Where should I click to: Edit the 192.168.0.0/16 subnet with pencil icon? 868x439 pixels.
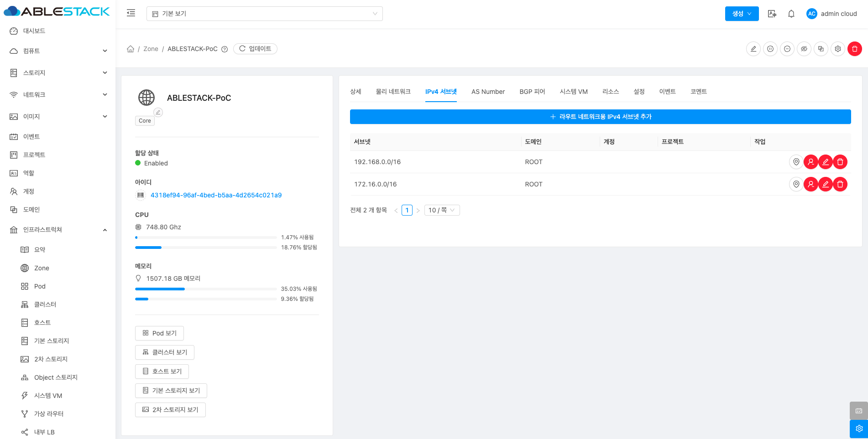click(x=825, y=162)
